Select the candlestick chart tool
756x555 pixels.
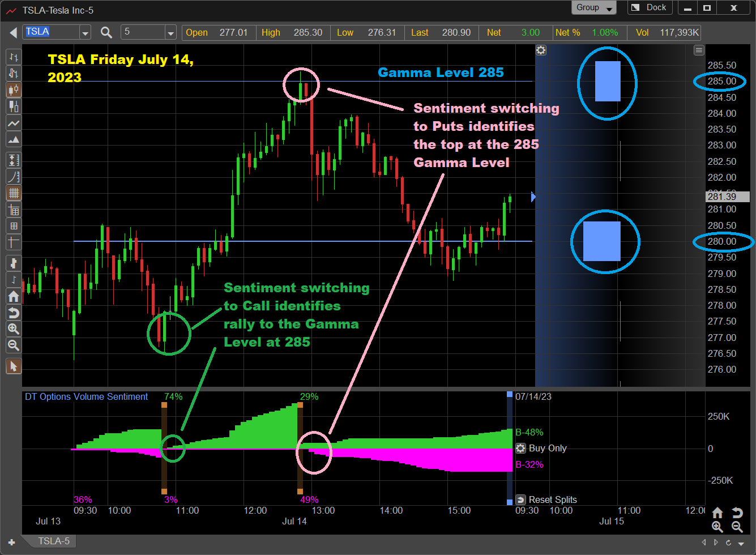pos(14,89)
